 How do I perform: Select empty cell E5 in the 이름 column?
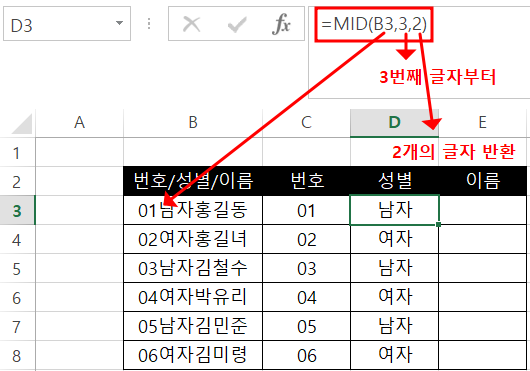pos(483,268)
